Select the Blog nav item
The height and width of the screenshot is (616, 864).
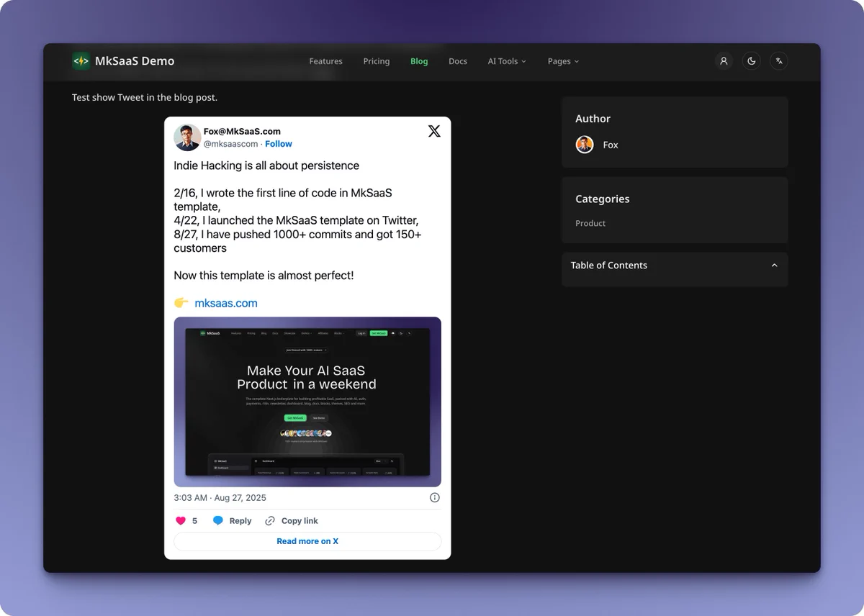[x=419, y=61]
